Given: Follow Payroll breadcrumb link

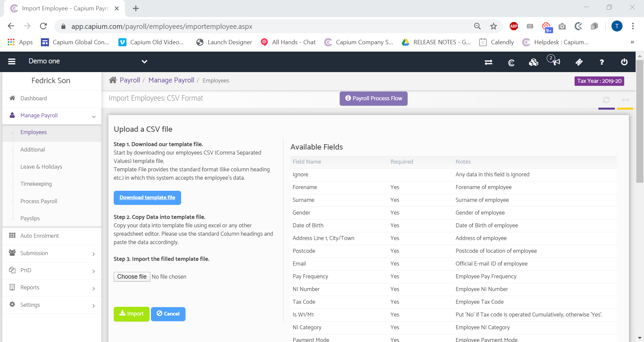Looking at the screenshot, I should (130, 80).
